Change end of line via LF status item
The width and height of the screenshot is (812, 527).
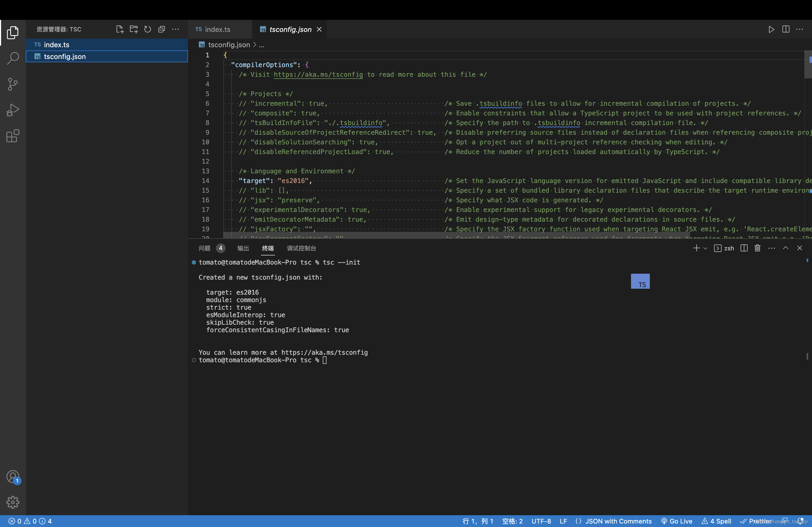click(563, 521)
